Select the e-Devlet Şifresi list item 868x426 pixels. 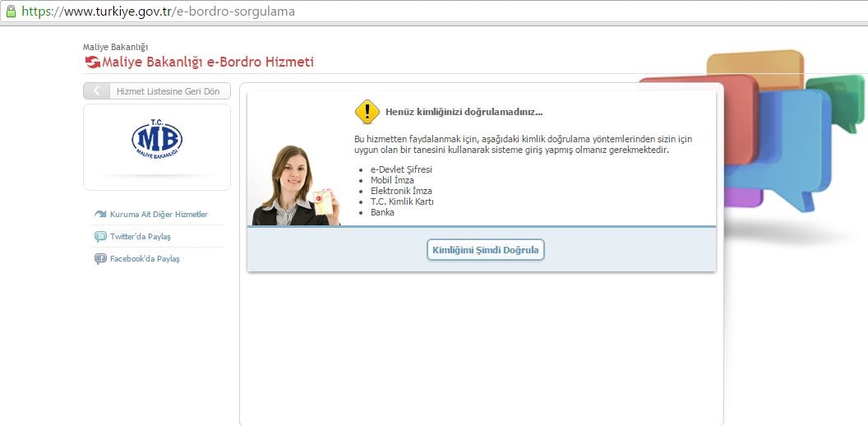(401, 169)
